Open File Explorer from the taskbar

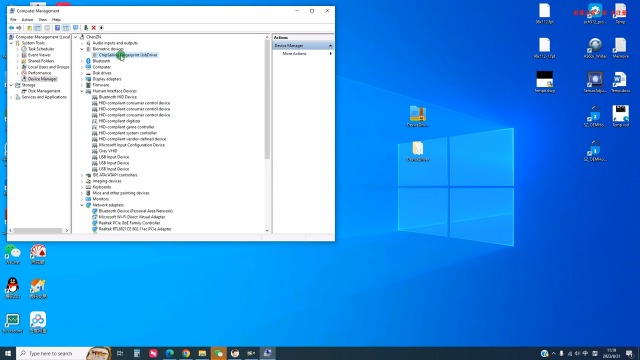202,353
